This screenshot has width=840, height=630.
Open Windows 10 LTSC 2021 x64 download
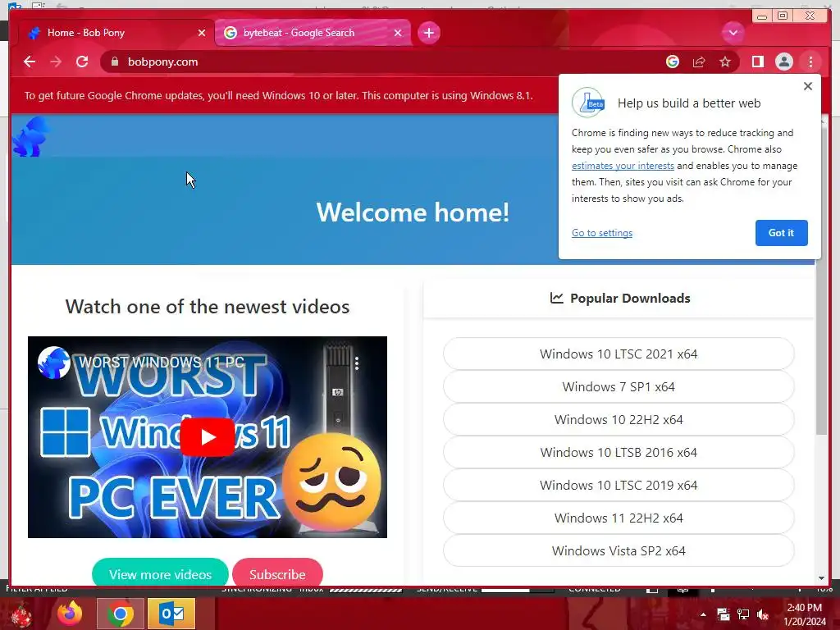pos(619,354)
